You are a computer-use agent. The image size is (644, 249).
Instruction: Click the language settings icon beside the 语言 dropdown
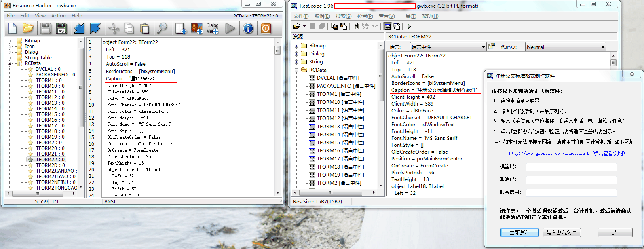tap(492, 47)
